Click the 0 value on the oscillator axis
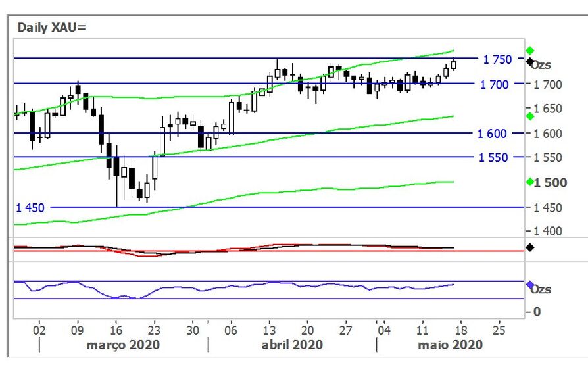 537,311
